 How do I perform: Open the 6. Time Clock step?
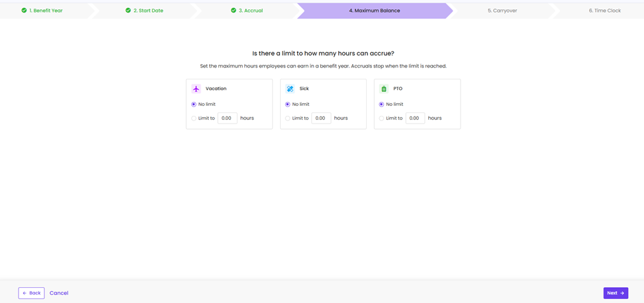pos(604,11)
